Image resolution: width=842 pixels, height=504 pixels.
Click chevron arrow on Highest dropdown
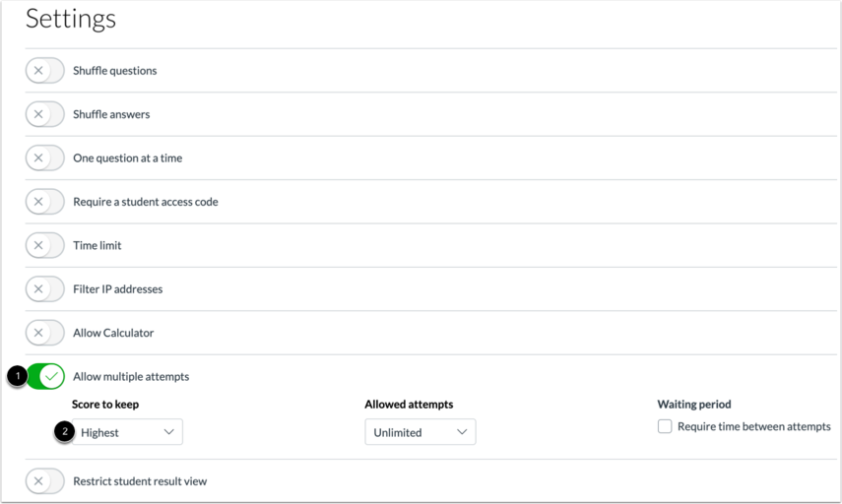[169, 432]
